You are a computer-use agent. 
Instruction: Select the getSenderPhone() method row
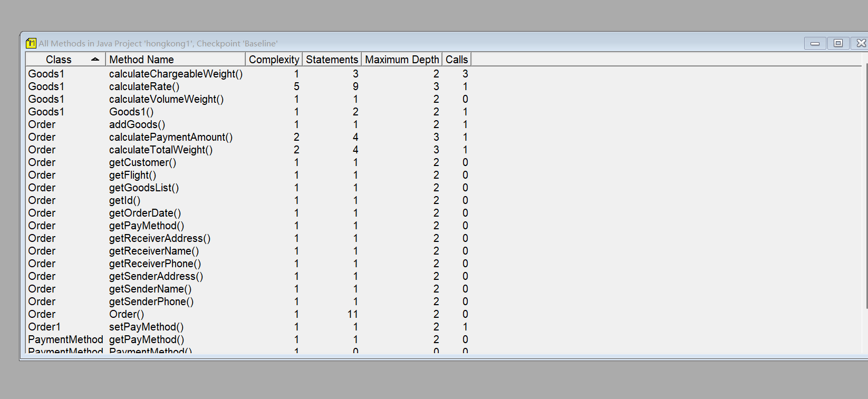coord(248,301)
